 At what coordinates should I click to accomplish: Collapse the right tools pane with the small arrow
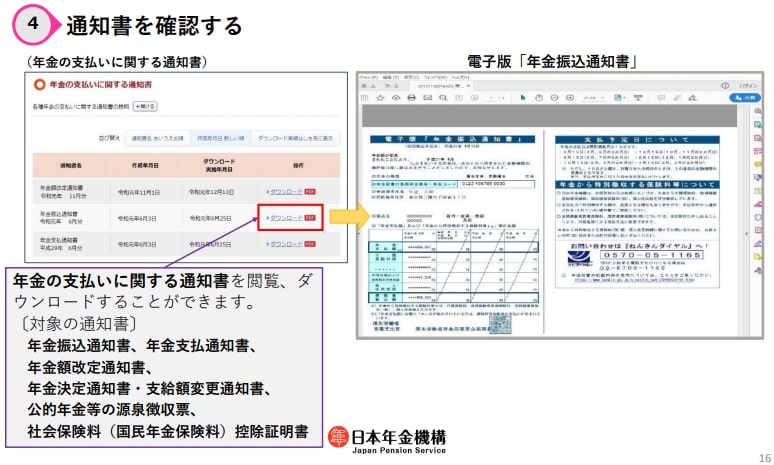(747, 233)
